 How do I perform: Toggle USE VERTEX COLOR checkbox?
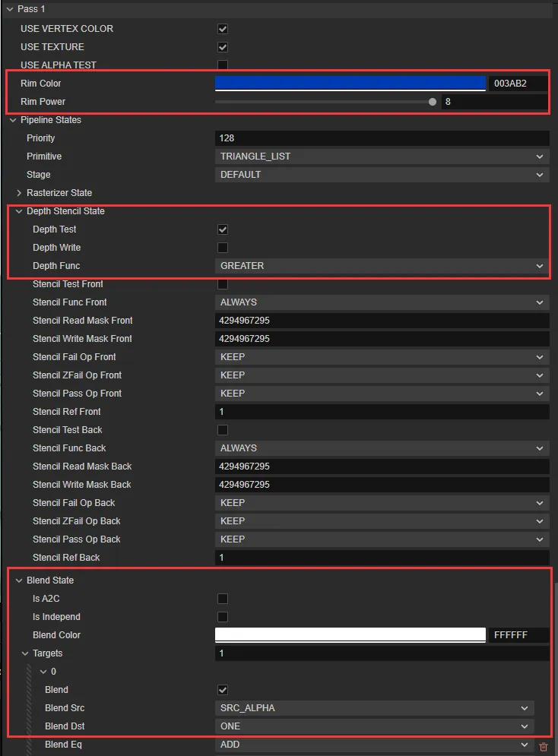(x=222, y=29)
